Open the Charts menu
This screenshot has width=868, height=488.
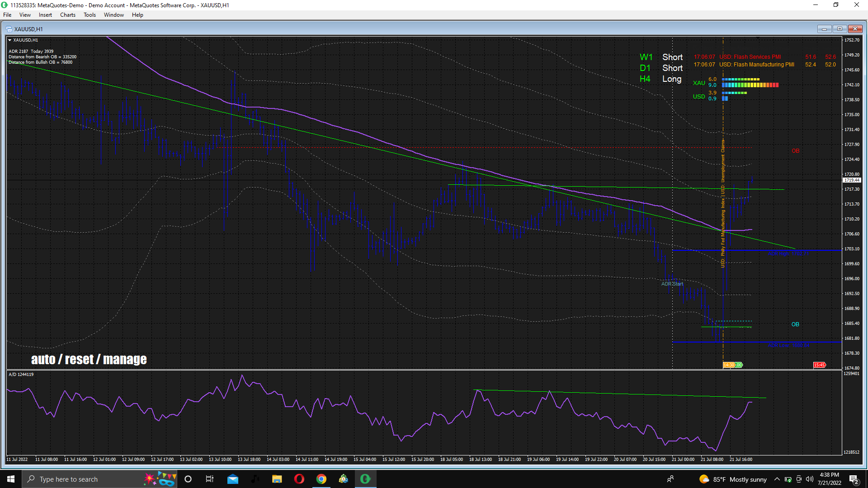click(x=68, y=15)
